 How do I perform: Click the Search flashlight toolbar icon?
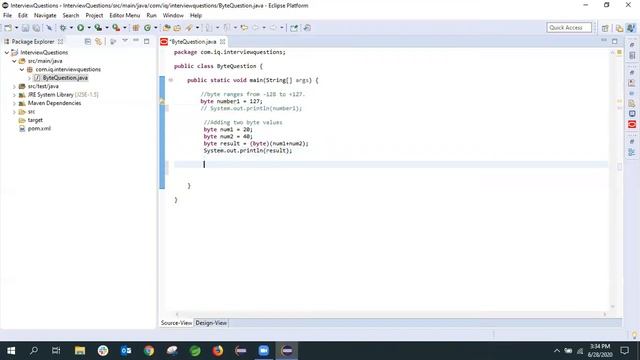coord(189,28)
